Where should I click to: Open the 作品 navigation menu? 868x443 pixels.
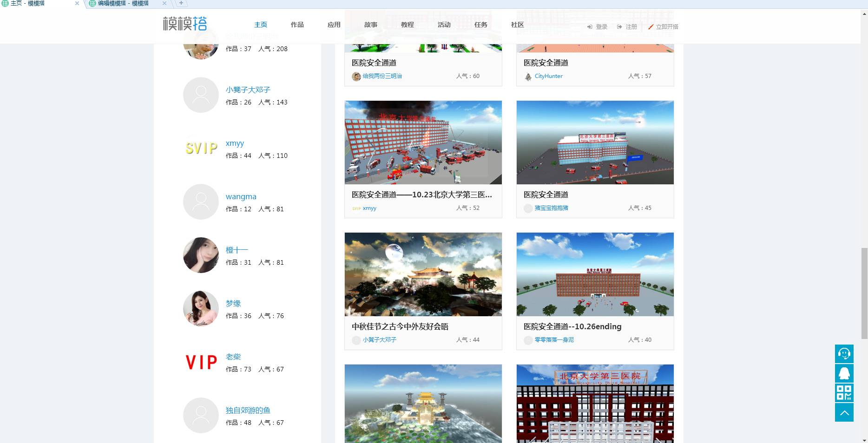[297, 25]
